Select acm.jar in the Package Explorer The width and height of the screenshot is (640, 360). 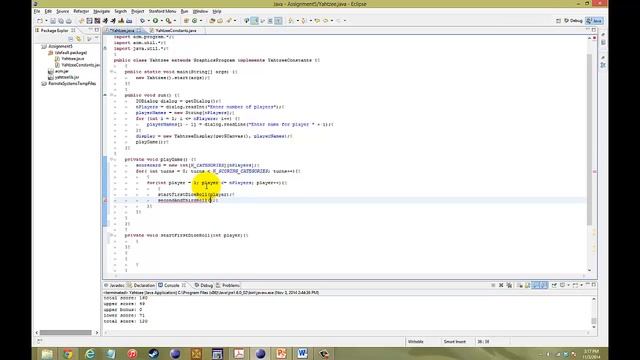pyautogui.click(x=61, y=71)
